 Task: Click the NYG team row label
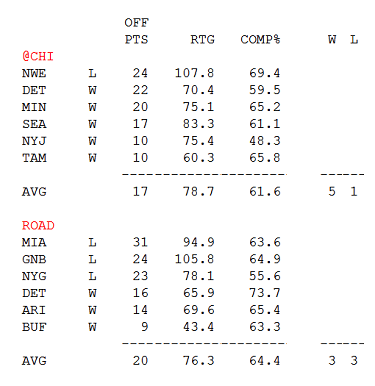point(34,276)
